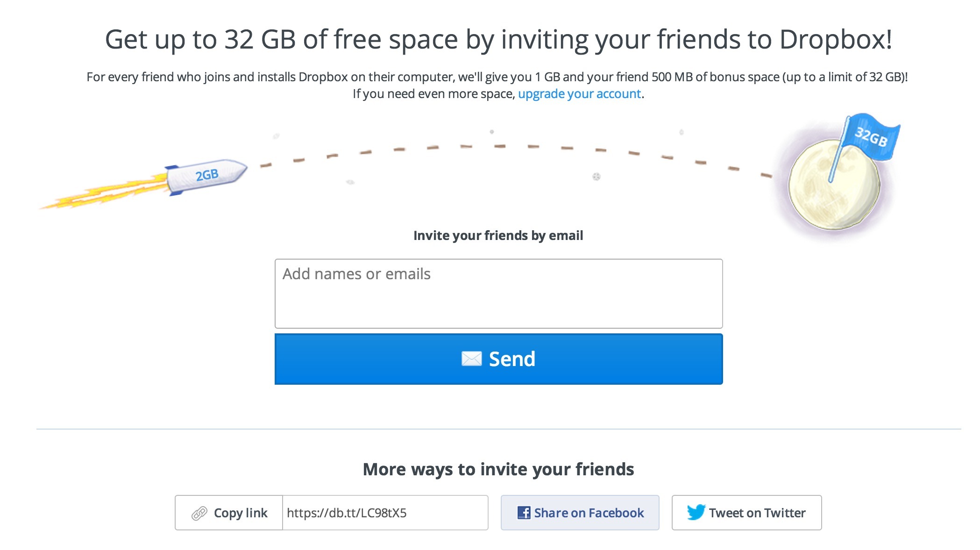Click the chain link icon beside Copy link
The height and width of the screenshot is (550, 980).
coord(199,513)
